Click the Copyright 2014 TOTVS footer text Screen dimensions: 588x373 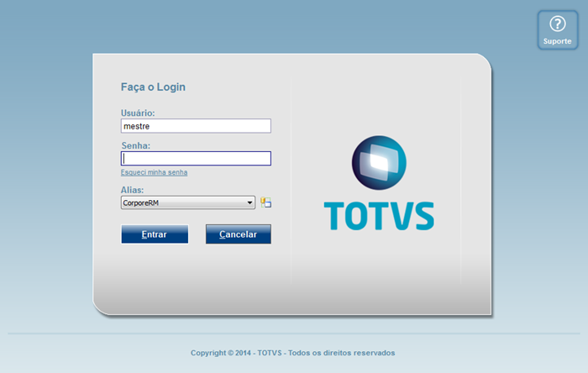click(292, 353)
